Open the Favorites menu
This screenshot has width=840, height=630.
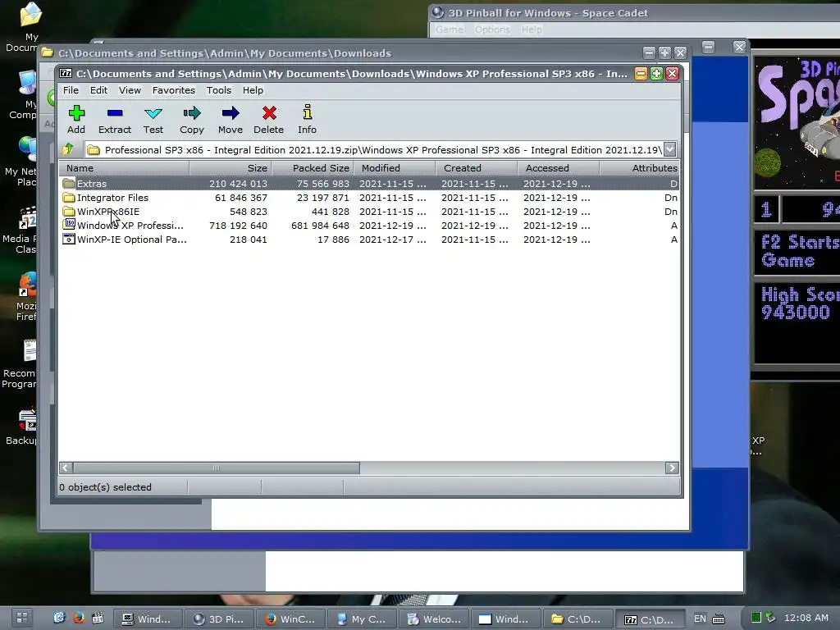tap(174, 90)
